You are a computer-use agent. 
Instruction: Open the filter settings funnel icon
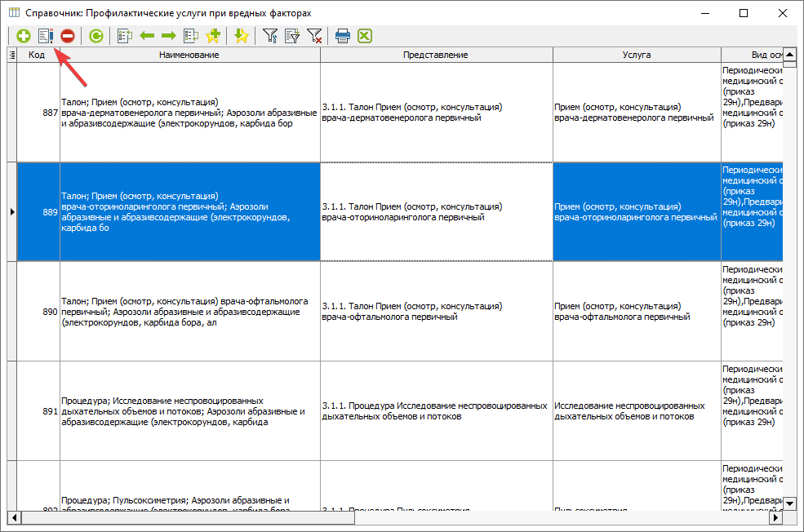pos(269,36)
